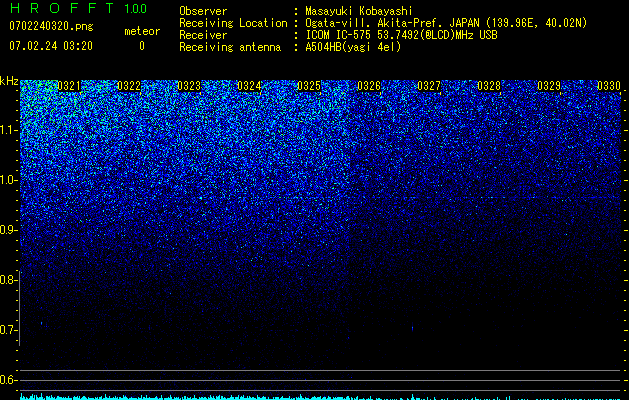Click the 0.8 kHz axis label
The image size is (629, 400).
(x=9, y=280)
